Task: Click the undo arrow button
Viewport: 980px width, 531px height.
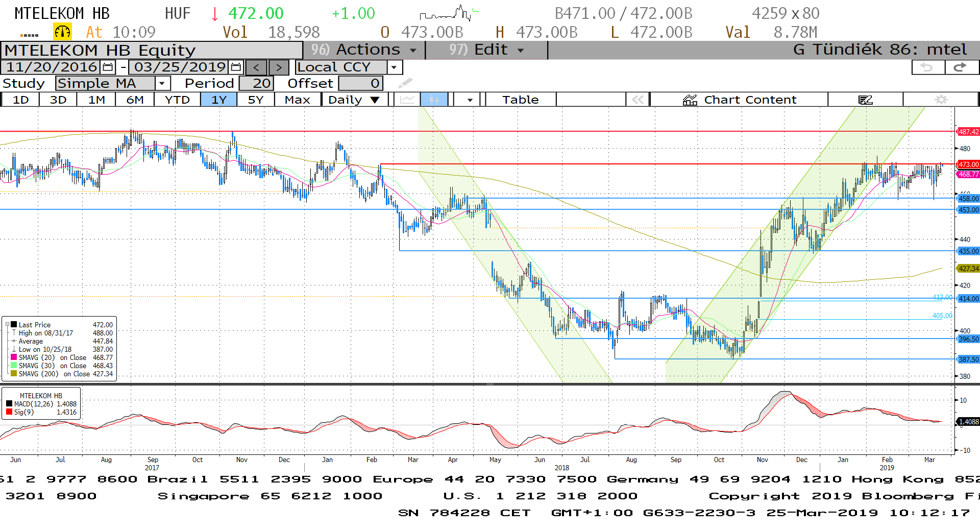Action: click(x=927, y=67)
